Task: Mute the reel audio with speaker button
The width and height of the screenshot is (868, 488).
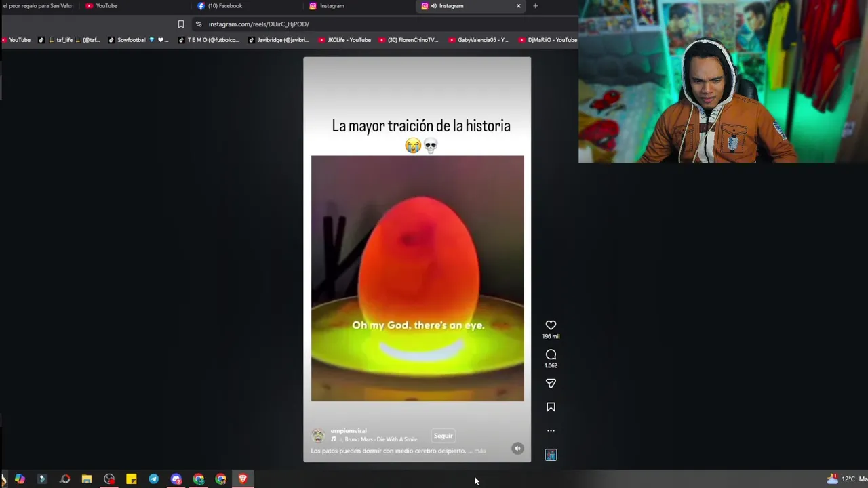Action: (x=517, y=448)
